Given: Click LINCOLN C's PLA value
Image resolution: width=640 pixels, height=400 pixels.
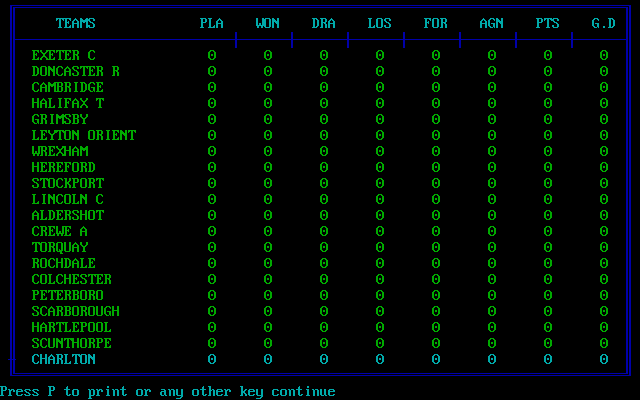Looking at the screenshot, I should pos(211,199).
